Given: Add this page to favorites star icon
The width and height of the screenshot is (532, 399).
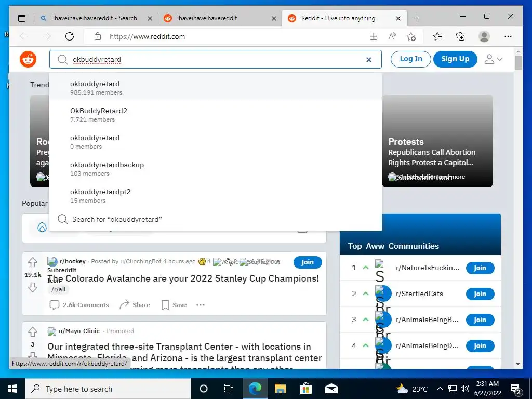Looking at the screenshot, I should point(411,36).
